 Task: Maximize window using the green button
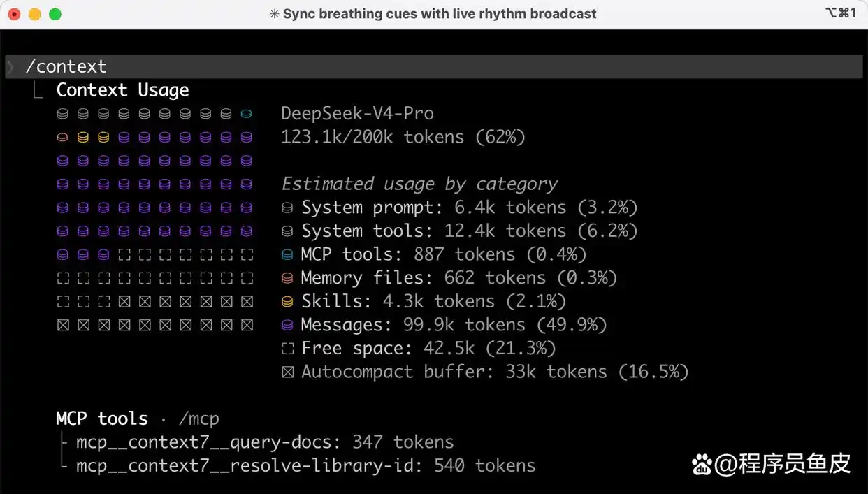(55, 14)
